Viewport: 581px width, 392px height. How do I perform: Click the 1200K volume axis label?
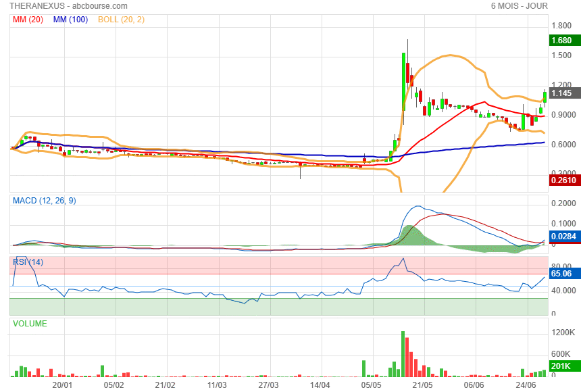point(563,333)
